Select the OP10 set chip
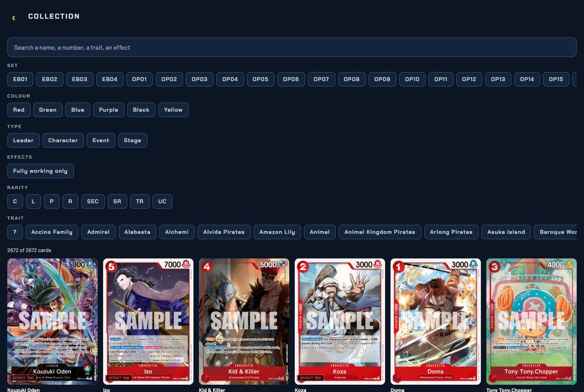This screenshot has height=392, width=584. 412,79
